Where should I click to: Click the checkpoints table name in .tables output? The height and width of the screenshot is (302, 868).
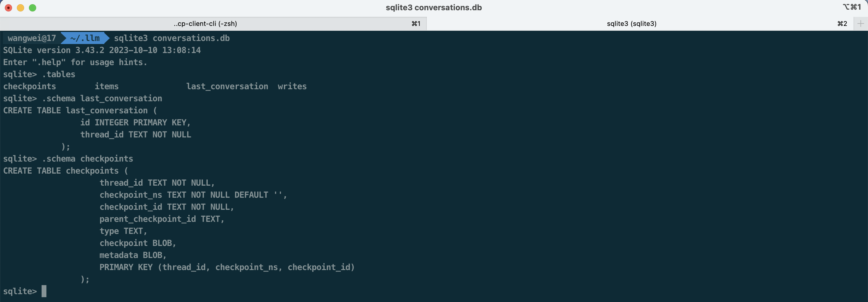[30, 86]
